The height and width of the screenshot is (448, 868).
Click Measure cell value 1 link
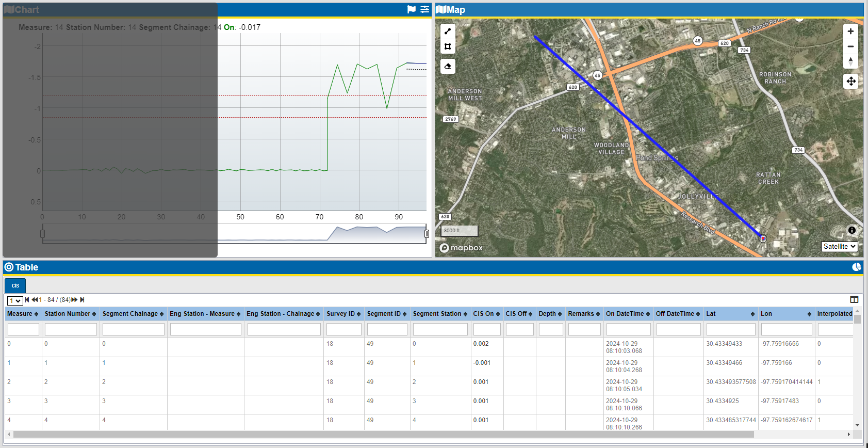pos(9,363)
